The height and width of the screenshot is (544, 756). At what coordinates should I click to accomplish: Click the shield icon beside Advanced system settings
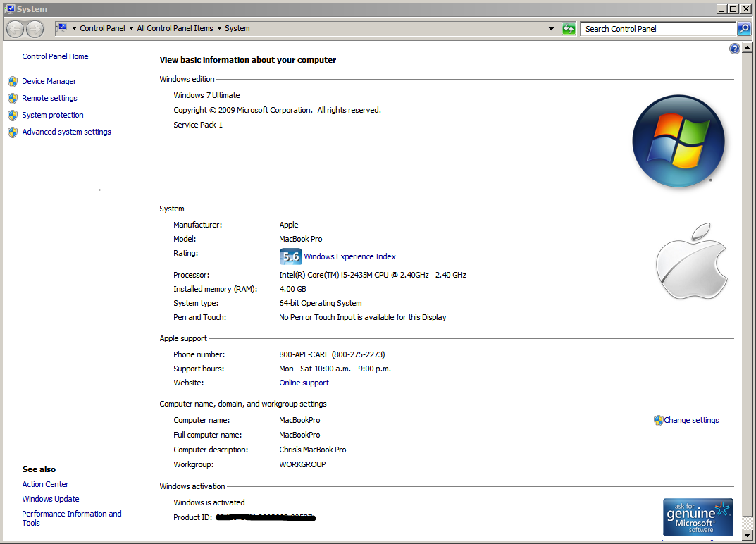[13, 132]
